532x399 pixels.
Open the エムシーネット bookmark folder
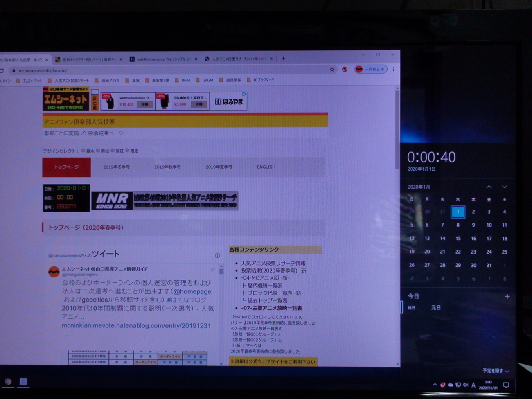coord(29,81)
